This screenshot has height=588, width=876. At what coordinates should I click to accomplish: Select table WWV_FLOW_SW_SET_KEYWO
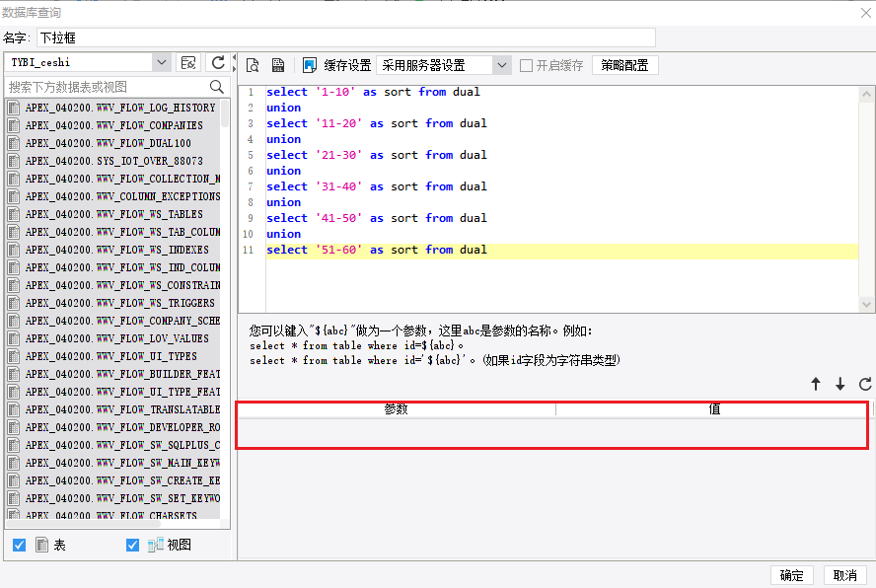click(122, 498)
